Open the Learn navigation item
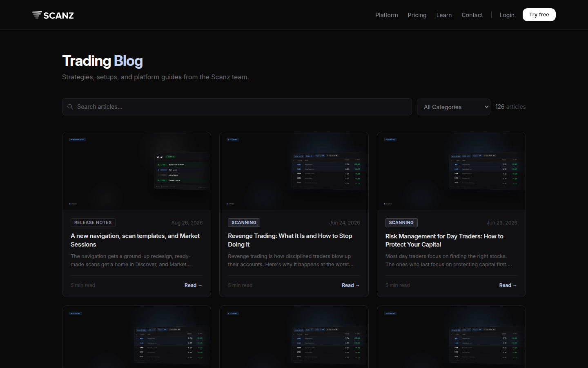The height and width of the screenshot is (368, 588). tap(444, 15)
